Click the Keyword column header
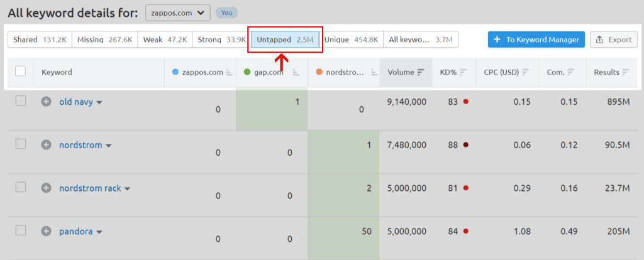The image size is (644, 260). pyautogui.click(x=57, y=72)
